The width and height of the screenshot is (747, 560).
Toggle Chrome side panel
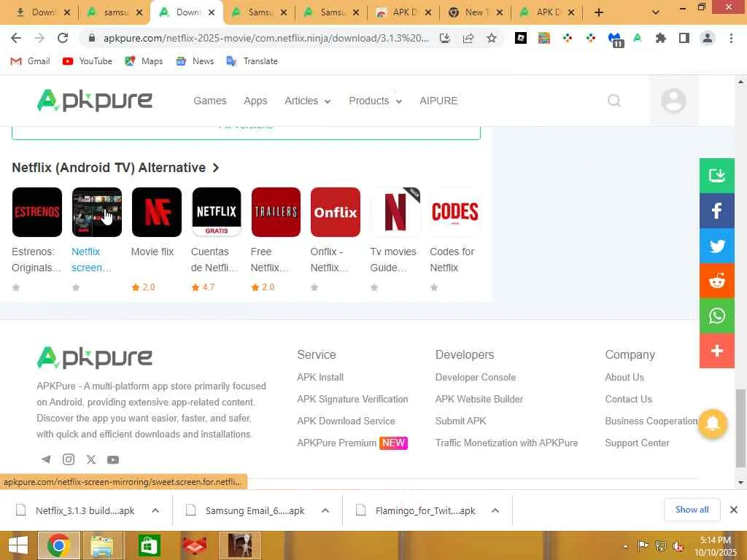[x=684, y=38]
